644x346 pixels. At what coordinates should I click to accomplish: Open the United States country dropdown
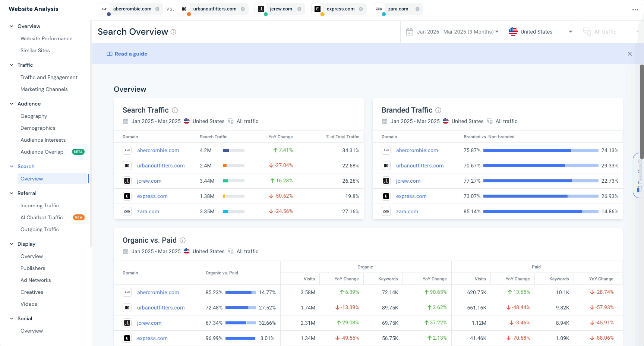click(x=541, y=32)
